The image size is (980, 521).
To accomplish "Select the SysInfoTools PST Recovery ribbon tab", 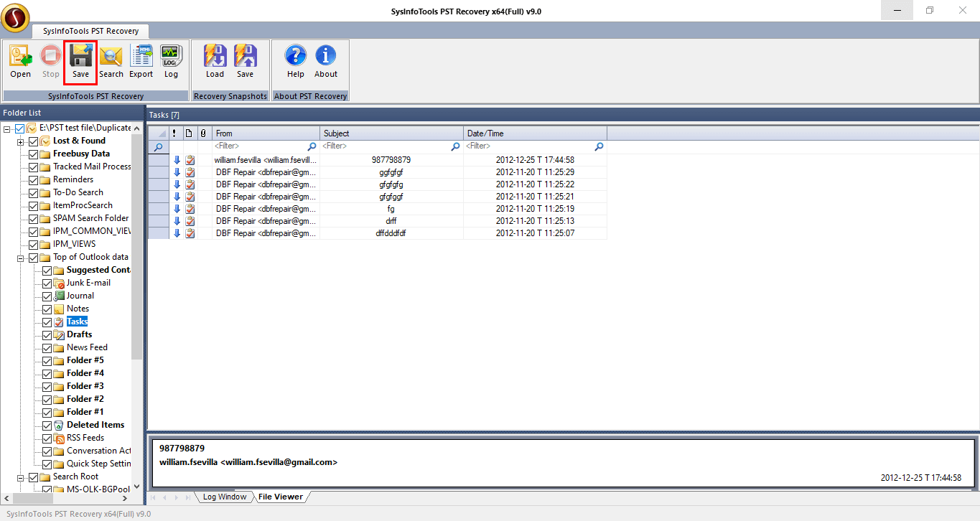I will (x=90, y=32).
